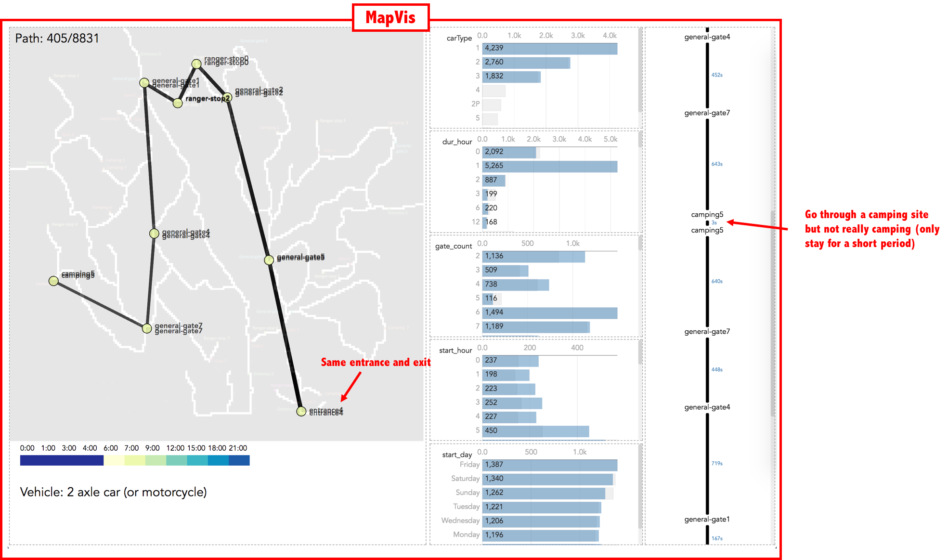Click the general-gate1 node on map
The image size is (948, 560).
[x=144, y=83]
